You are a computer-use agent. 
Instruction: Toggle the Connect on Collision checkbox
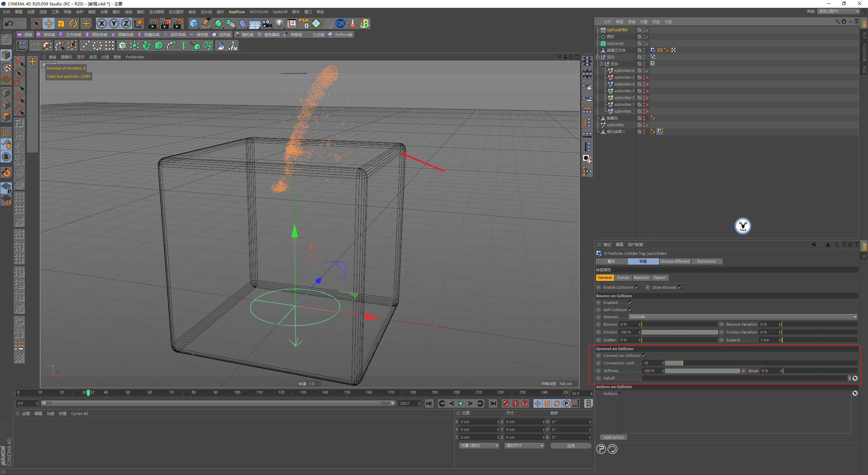click(x=644, y=356)
